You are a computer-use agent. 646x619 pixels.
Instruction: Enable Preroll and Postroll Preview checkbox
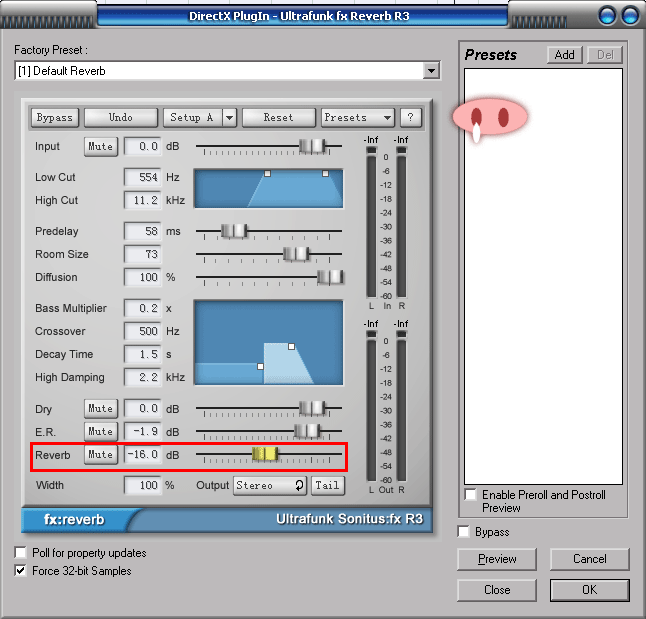(x=470, y=494)
